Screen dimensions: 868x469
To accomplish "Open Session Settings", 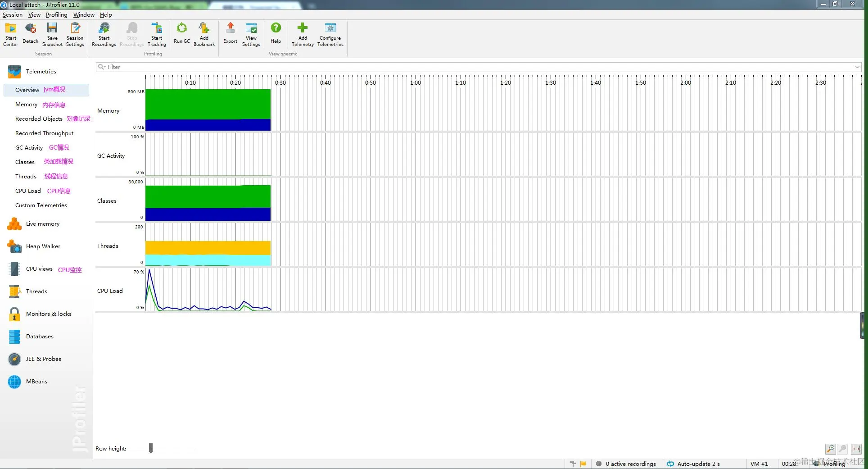I will (x=75, y=34).
